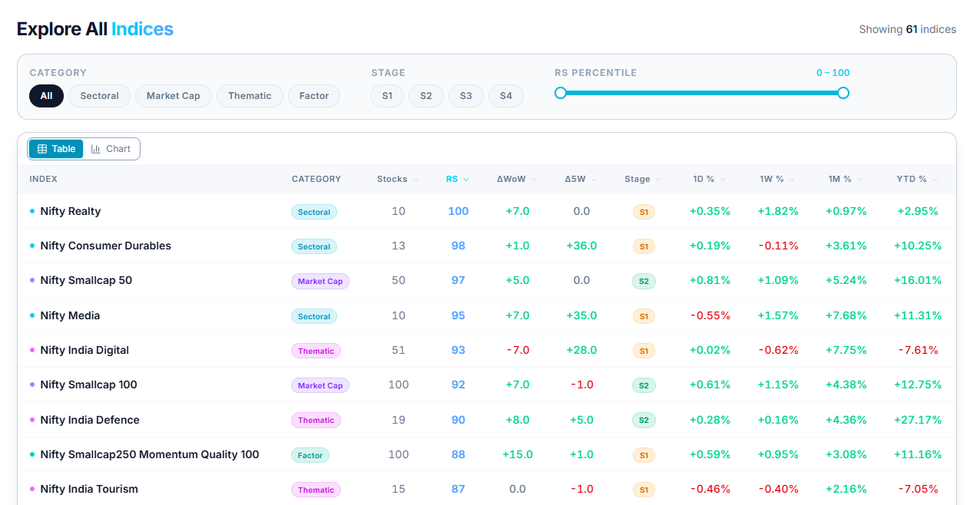Click YTD value +16.01% for Smallcap 50
Viewport: 980px width, 505px height.
click(x=918, y=280)
